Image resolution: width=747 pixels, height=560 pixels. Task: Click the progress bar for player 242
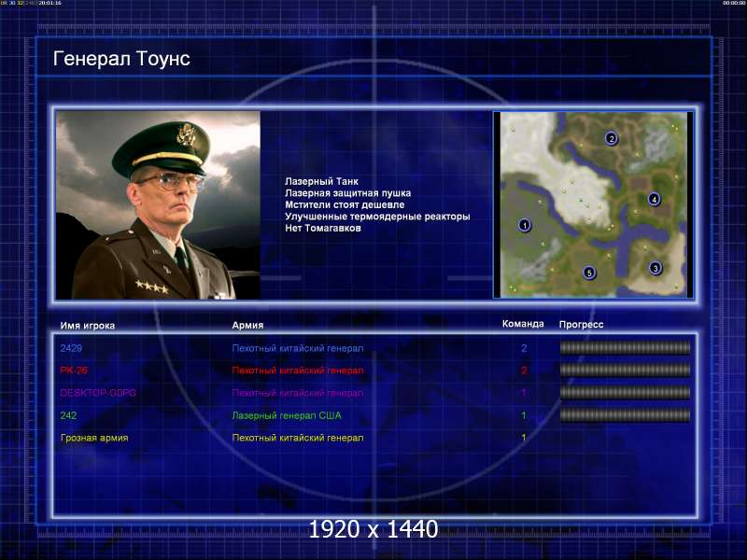coord(625,415)
